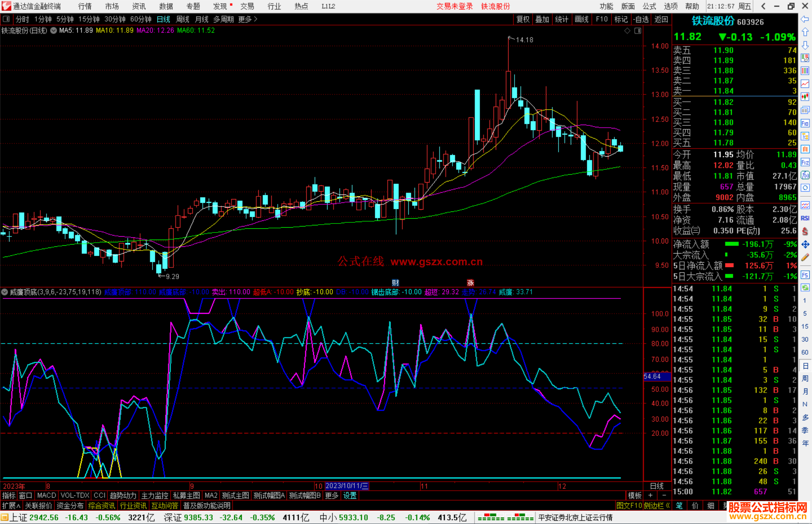Click the blue back arrow sidebar icon
Screen dimensions: 812x524
(805, 19)
